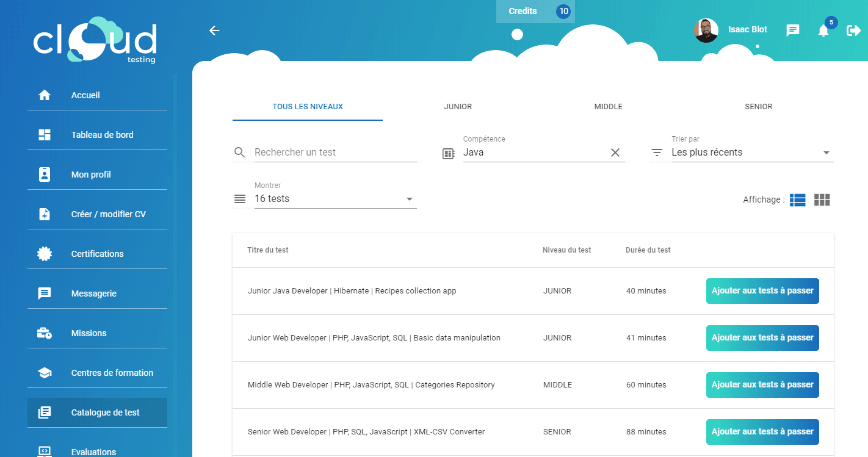Click in the Rechercher un test field

click(335, 153)
